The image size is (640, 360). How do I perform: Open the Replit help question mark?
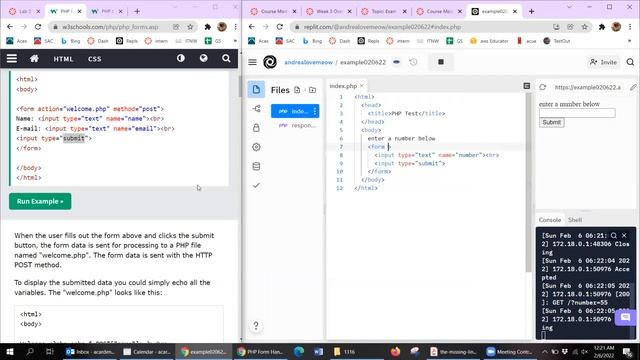(x=256, y=326)
